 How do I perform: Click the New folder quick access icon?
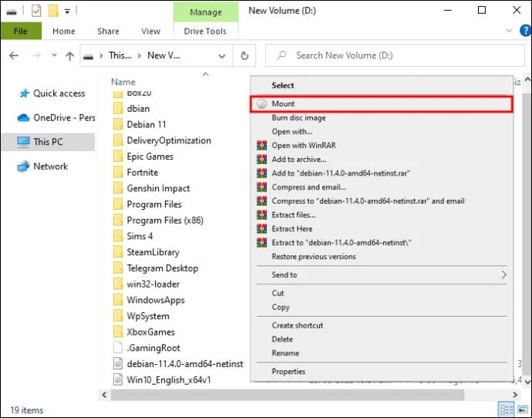[x=53, y=12]
